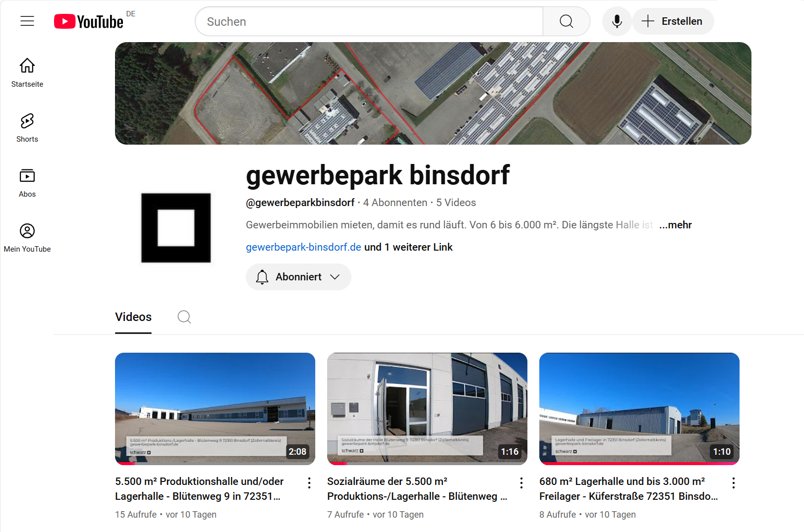Viewport: 804px width, 532px height.
Task: Click into the Suchen search field
Action: click(x=369, y=21)
